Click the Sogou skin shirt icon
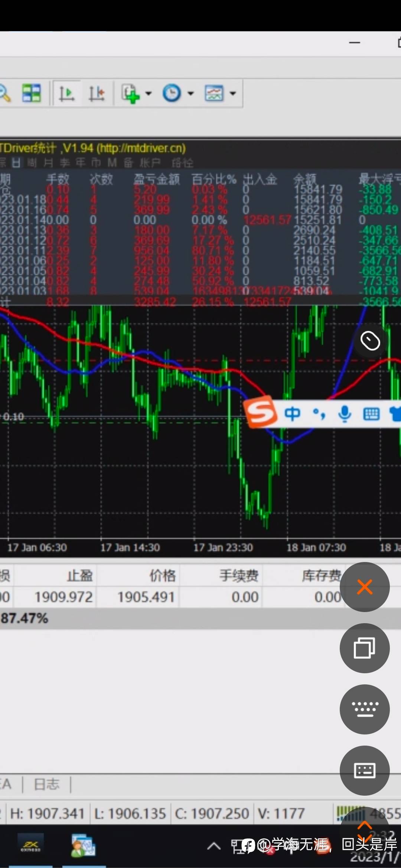Viewport: 401px width, 868px height. (x=395, y=414)
